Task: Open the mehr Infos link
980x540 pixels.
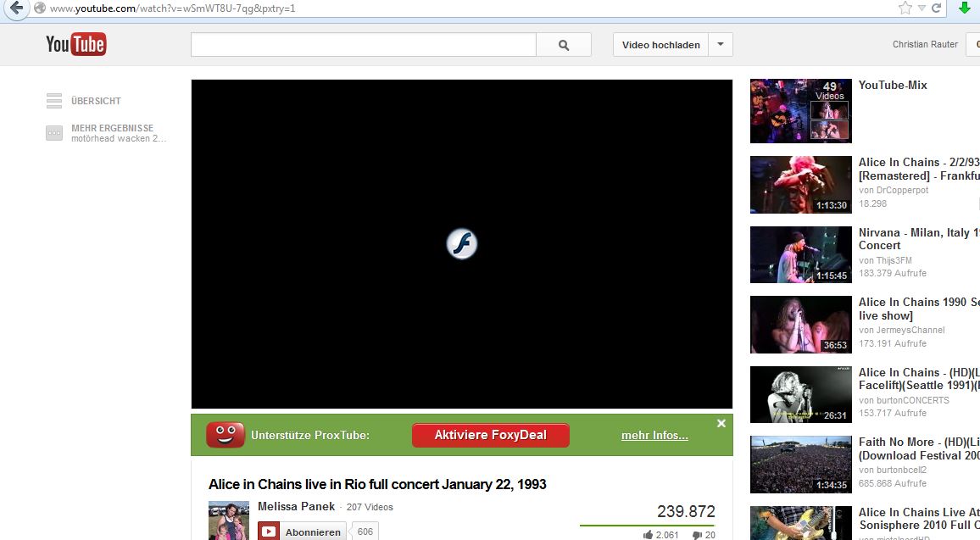Action: pos(654,436)
